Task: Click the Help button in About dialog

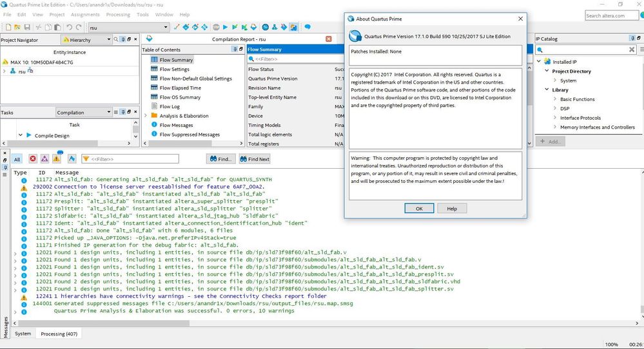Action: click(x=452, y=209)
